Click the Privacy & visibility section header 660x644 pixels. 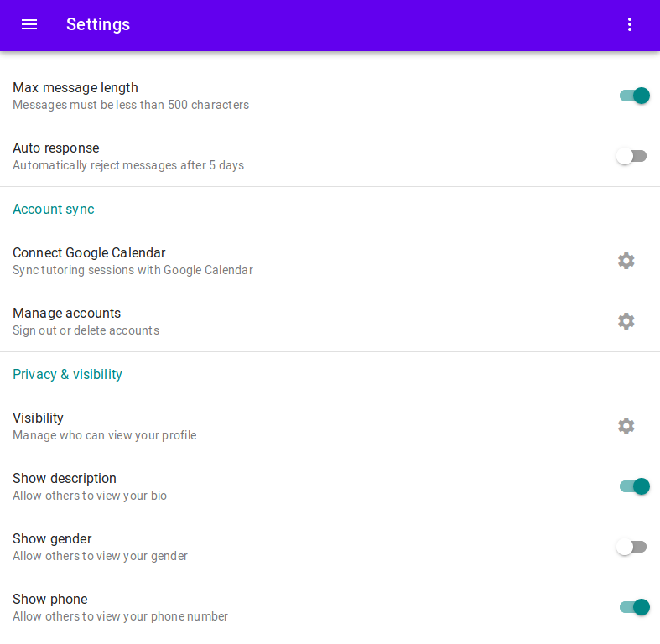(x=67, y=374)
